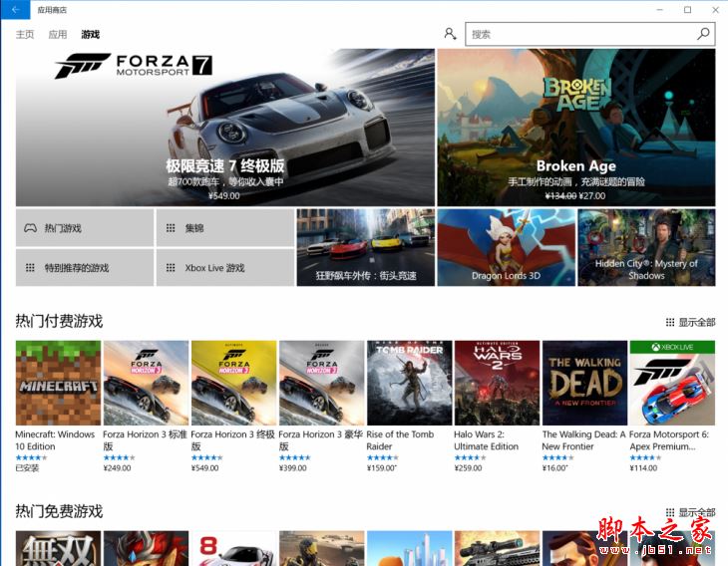
Task: Open the Broken Age featured banner
Action: coord(576,128)
